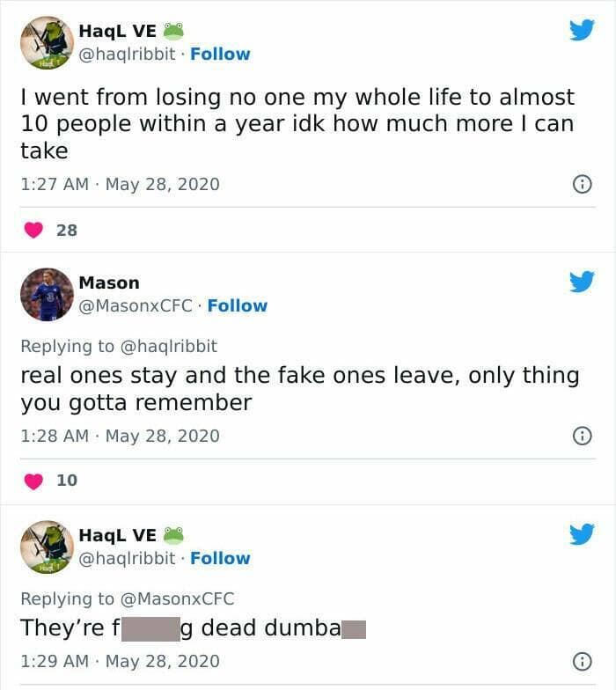The width and height of the screenshot is (616, 690).
Task: Open the Mason display name
Action: [109, 283]
